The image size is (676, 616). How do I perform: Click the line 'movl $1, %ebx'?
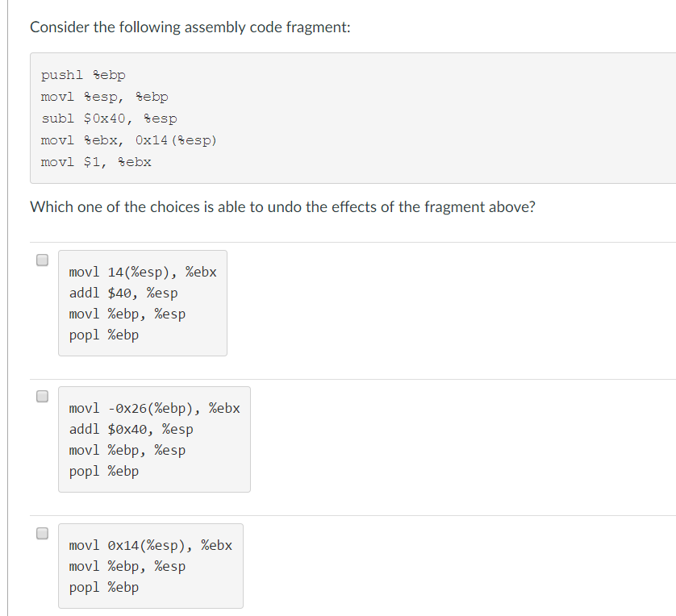pos(96,161)
